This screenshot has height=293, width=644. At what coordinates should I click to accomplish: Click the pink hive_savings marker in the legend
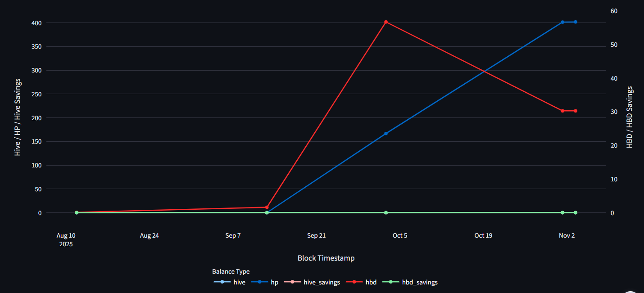click(293, 282)
